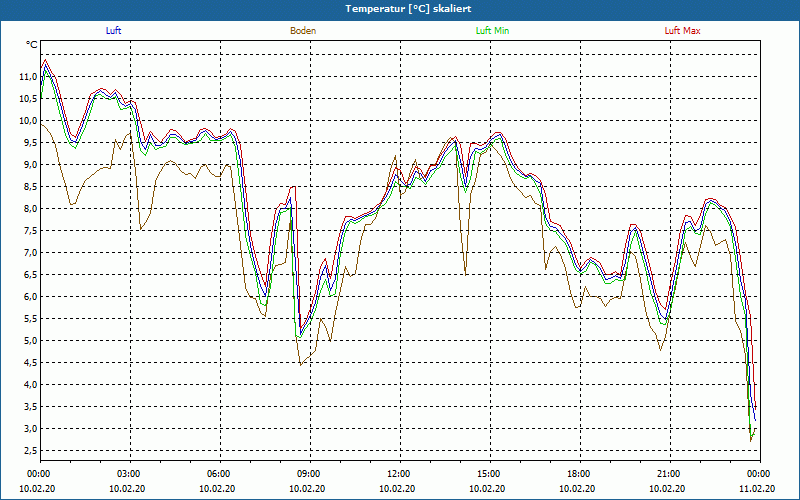This screenshot has width=800, height=500.
Task: Click the 10,5 y-axis value
Action: [28, 98]
